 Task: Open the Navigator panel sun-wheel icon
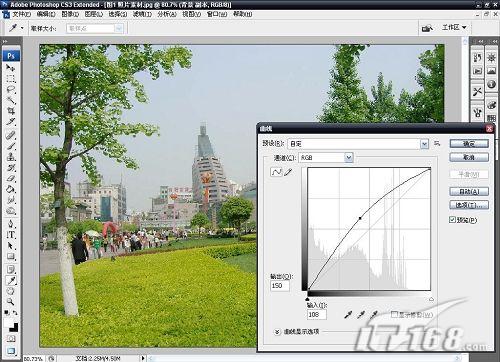[491, 57]
